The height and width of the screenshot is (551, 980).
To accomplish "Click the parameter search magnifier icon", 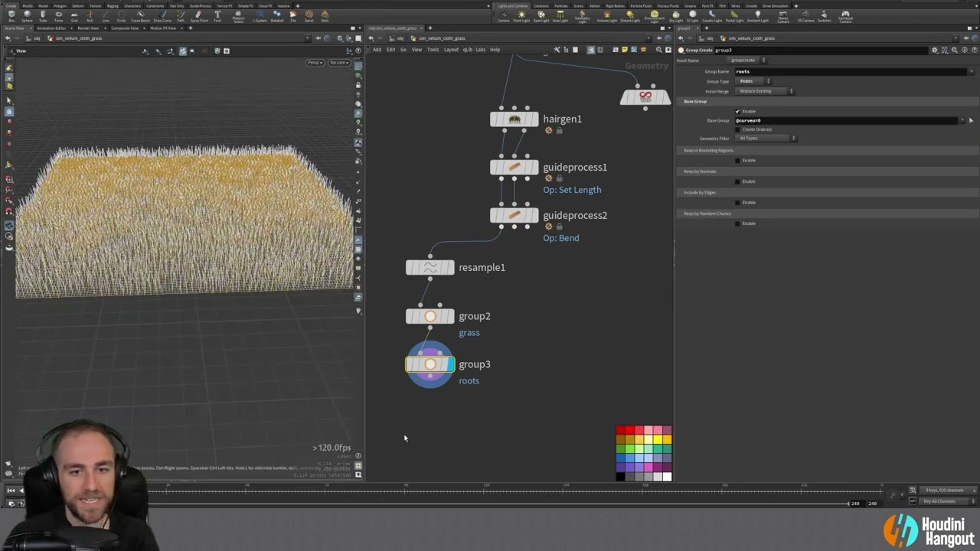I will coord(954,50).
